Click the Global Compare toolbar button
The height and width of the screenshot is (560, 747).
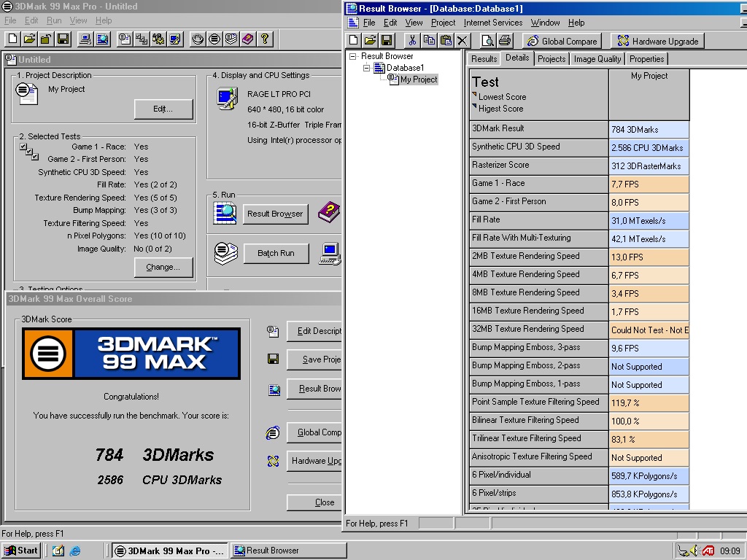click(x=562, y=41)
